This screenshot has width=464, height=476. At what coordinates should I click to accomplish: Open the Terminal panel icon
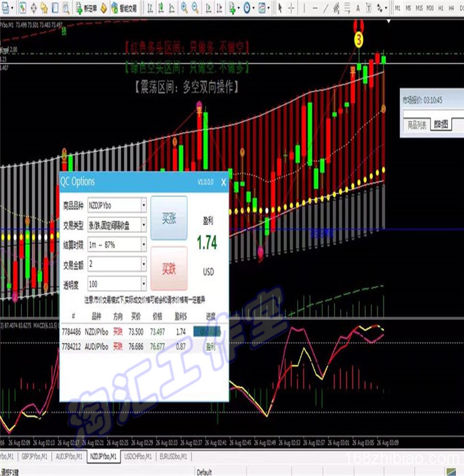[55, 8]
